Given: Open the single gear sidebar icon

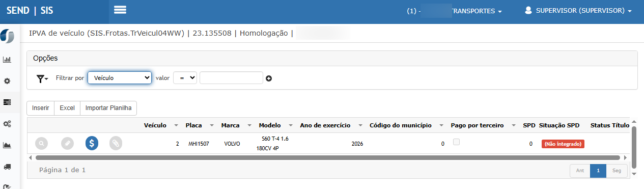Looking at the screenshot, I should (7, 81).
